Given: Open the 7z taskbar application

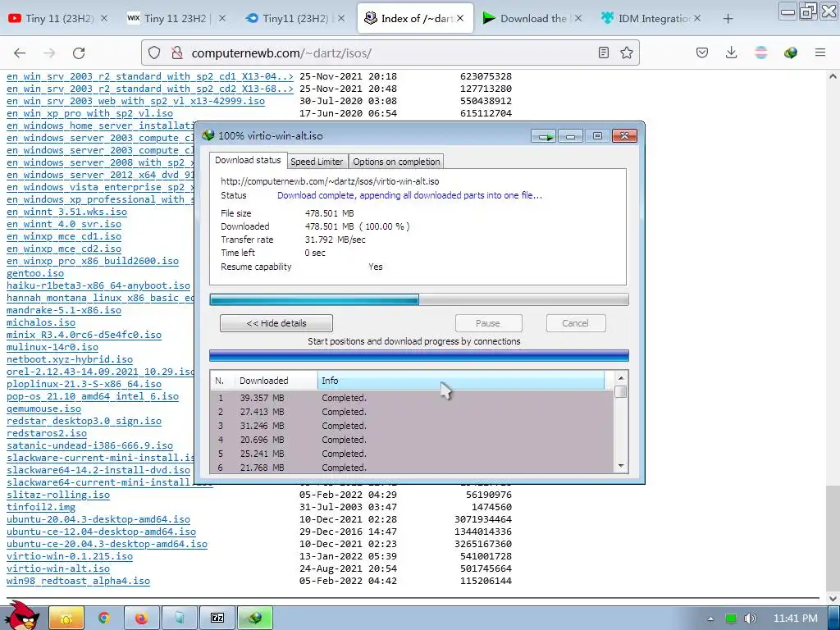Looking at the screenshot, I should [x=217, y=619].
